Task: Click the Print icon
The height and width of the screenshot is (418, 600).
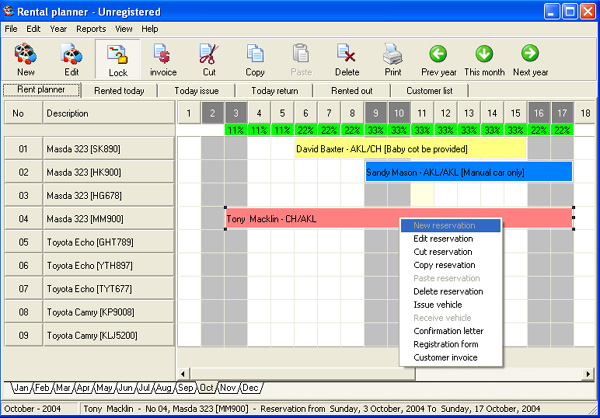Action: click(x=393, y=59)
